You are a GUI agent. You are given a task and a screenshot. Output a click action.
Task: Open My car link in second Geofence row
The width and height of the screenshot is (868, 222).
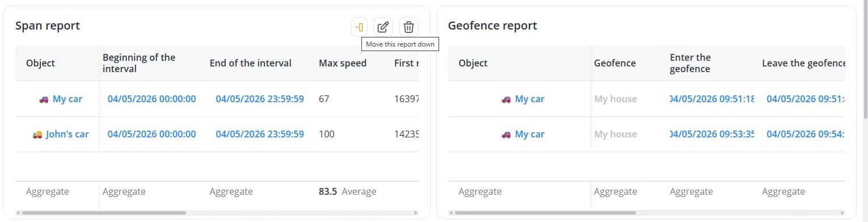pyautogui.click(x=530, y=135)
